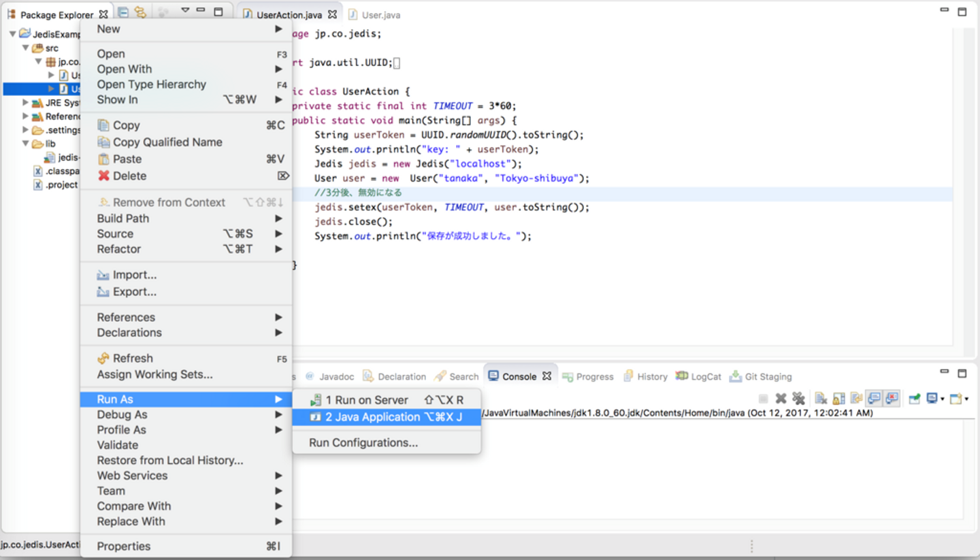This screenshot has width=980, height=560.
Task: Click Remove Launch icon in Console toolbar
Action: click(781, 399)
